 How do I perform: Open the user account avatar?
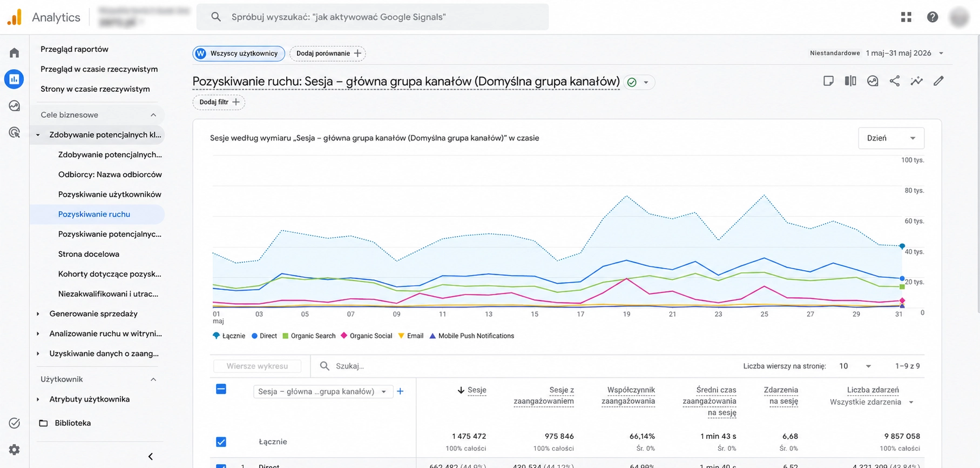click(x=959, y=17)
